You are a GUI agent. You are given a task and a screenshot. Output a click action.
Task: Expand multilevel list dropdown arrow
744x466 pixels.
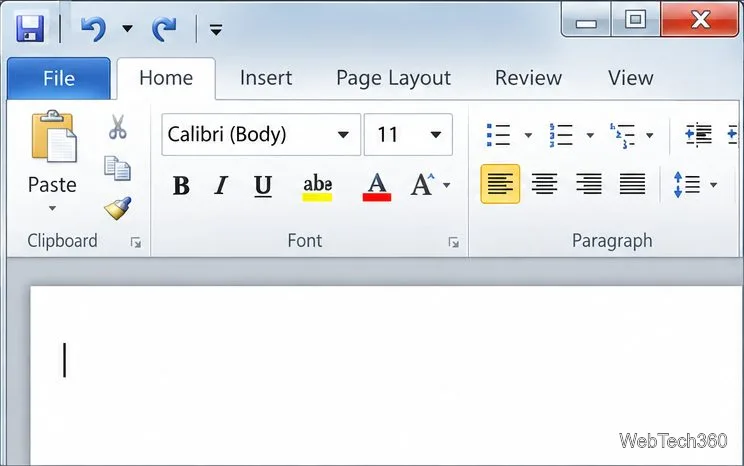(650, 135)
